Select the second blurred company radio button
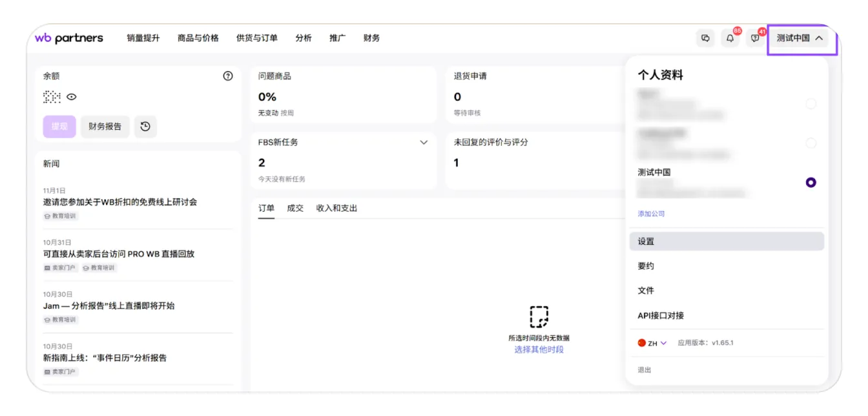 click(x=811, y=143)
